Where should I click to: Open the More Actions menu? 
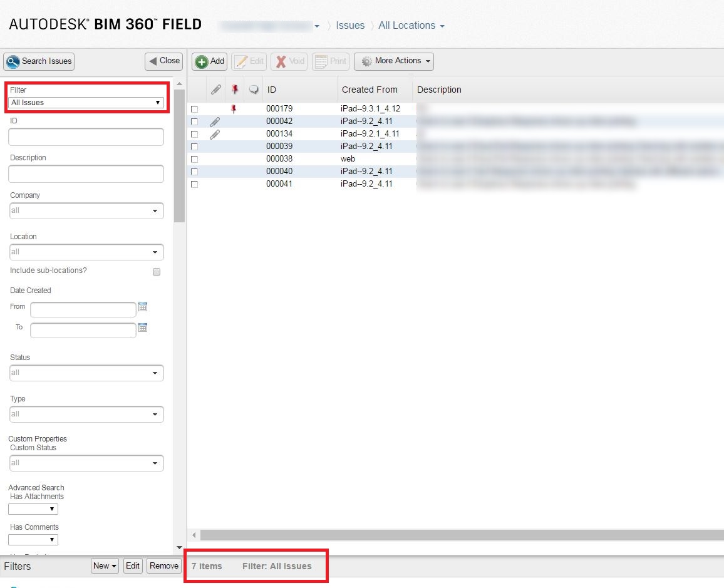[393, 61]
